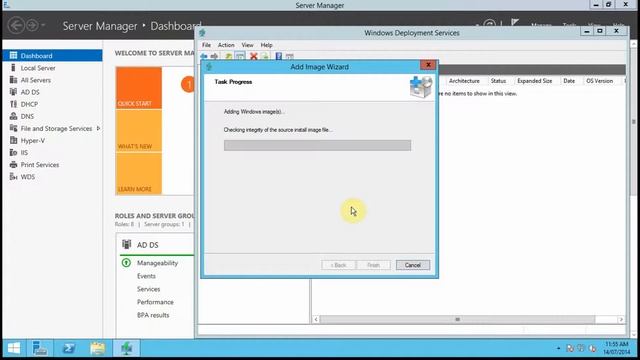Click the All Servers sidebar icon
Viewport: 640px width, 360px height.
pyautogui.click(x=13, y=80)
